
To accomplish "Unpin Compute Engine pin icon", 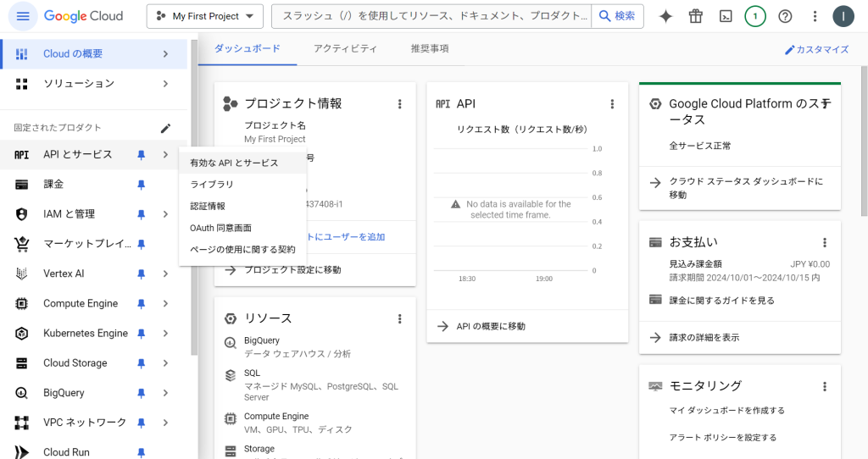I will point(142,304).
